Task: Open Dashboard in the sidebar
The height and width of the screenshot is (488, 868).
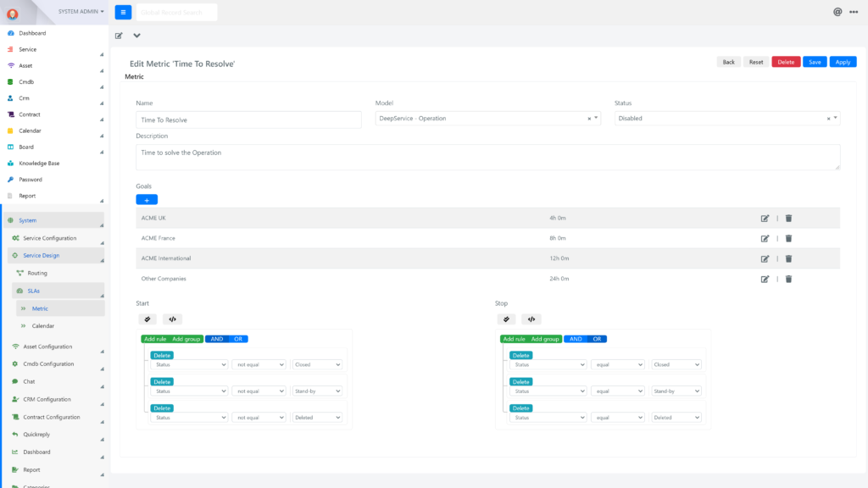Action: click(x=32, y=33)
